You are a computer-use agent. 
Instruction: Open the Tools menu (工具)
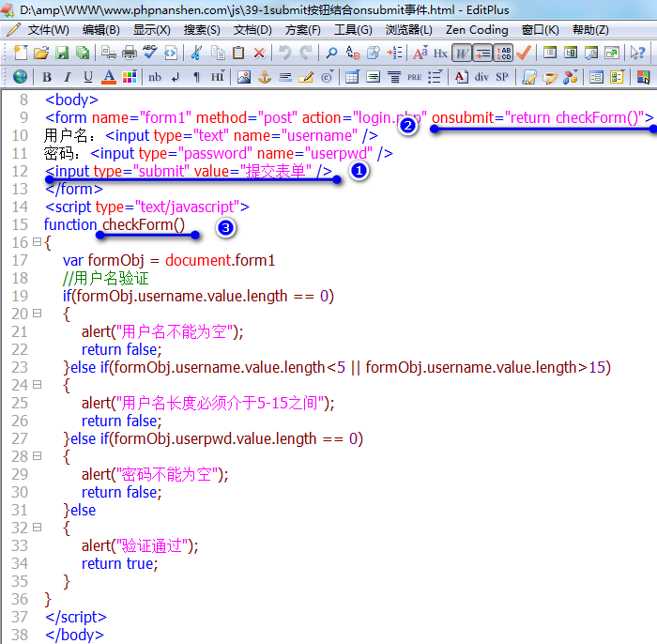pos(353,30)
